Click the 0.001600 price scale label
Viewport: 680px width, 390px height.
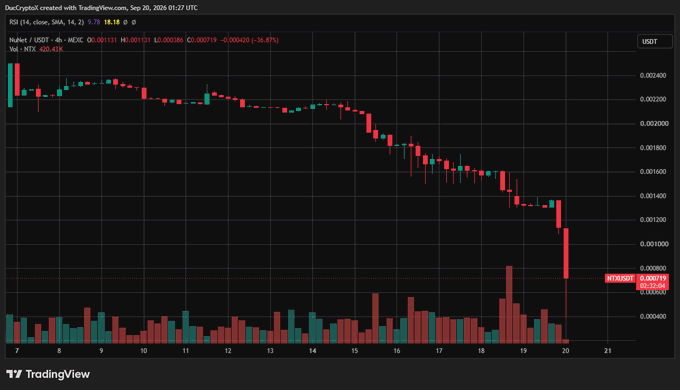653,172
